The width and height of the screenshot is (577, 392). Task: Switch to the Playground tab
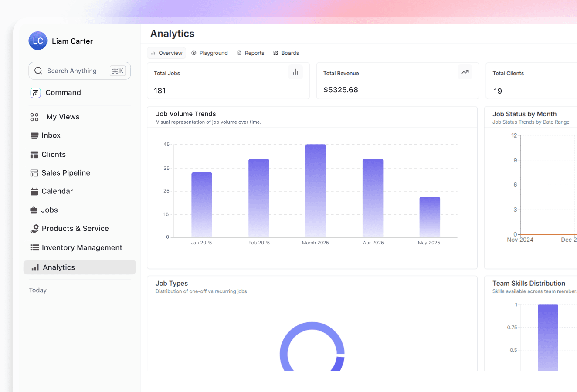210,53
